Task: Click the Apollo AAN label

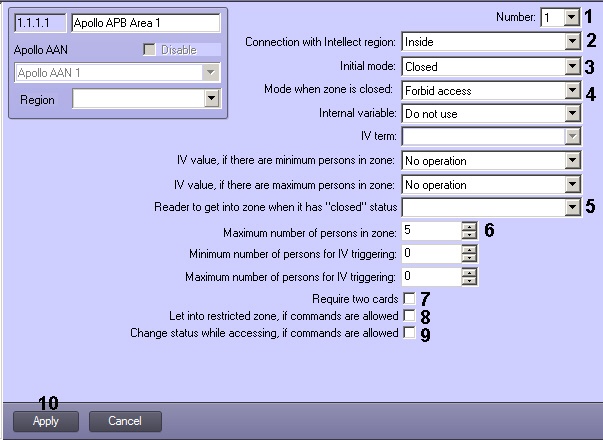Action: click(x=41, y=50)
